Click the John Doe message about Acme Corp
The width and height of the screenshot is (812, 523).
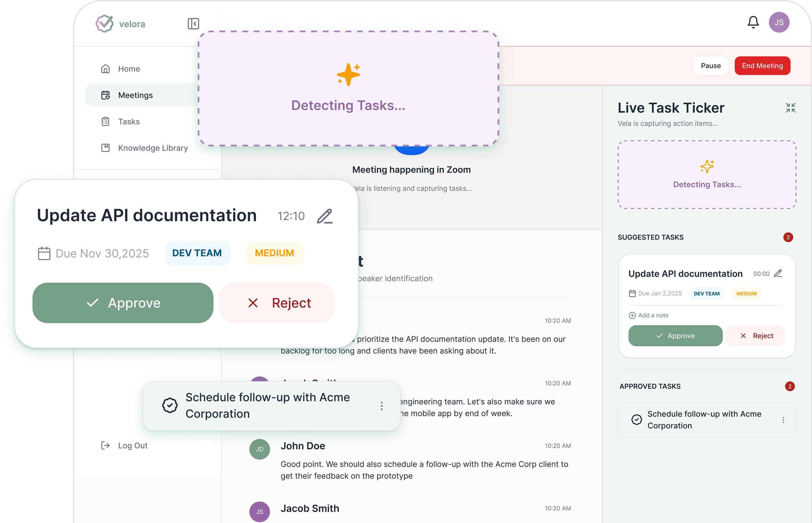424,470
